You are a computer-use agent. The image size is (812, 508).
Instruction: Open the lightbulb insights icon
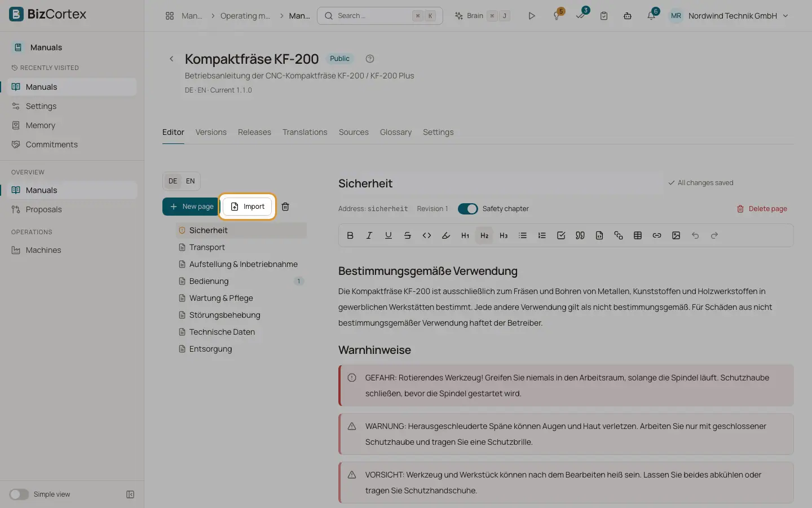coord(557,16)
